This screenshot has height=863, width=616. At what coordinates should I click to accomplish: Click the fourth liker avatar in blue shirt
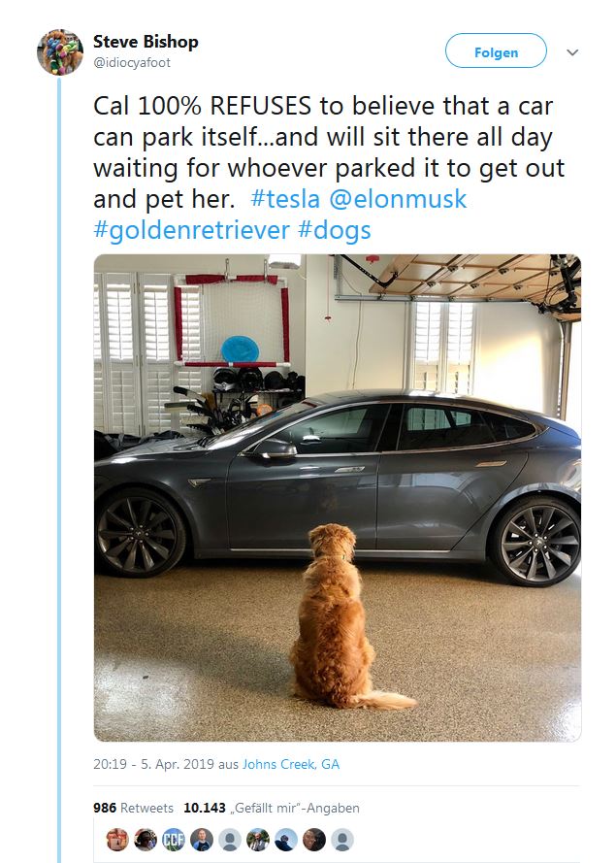(x=202, y=840)
